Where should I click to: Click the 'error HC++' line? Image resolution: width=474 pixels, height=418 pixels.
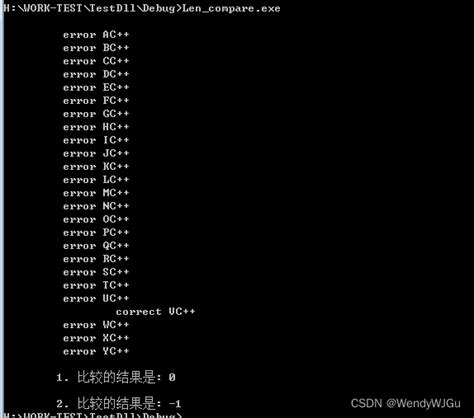(x=96, y=127)
